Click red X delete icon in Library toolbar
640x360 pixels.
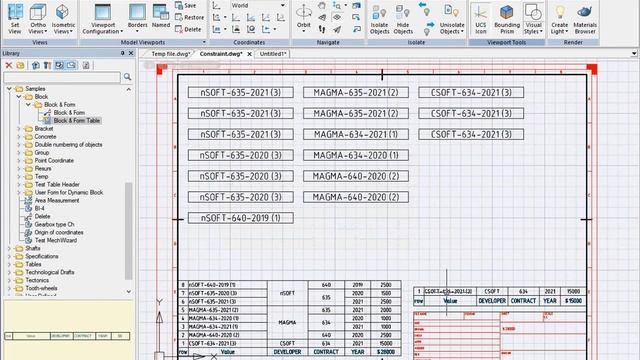coord(9,65)
